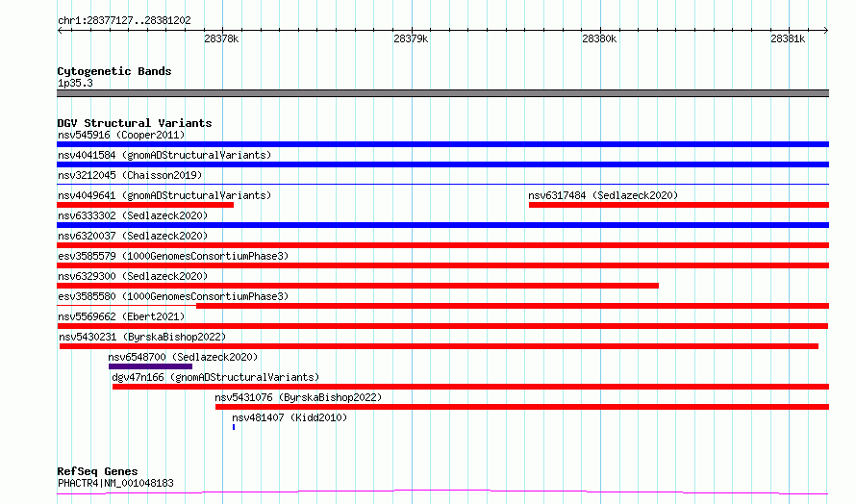Click the chr1:28377127..28381202 position label
Viewport: 856px width, 504px height.
[x=124, y=20]
